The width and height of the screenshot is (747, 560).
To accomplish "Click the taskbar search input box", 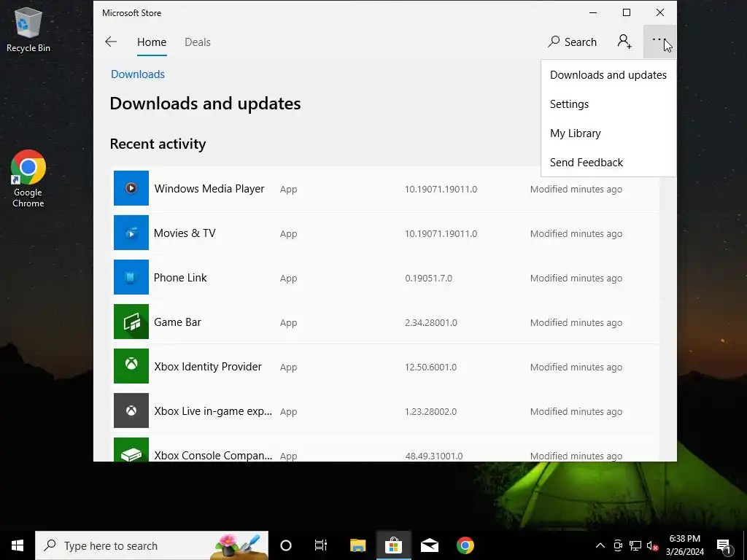I will point(152,545).
